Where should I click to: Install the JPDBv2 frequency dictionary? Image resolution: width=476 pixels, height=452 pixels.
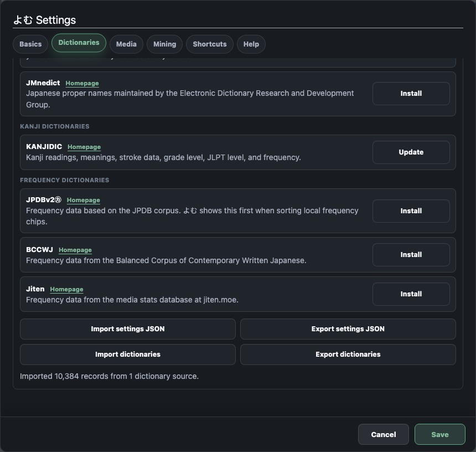411,211
